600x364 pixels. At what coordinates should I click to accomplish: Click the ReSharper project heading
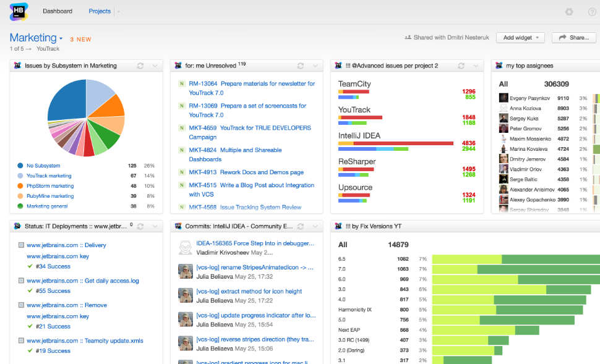coord(357,162)
